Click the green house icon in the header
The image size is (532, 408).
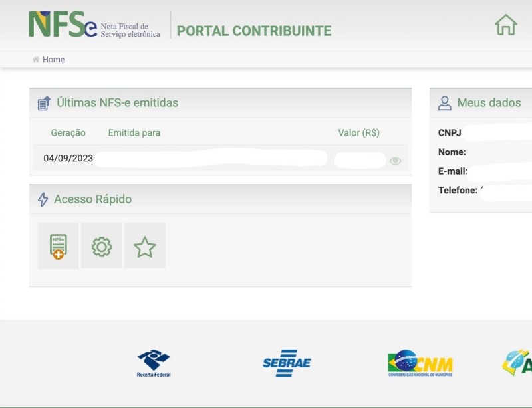pyautogui.click(x=505, y=25)
